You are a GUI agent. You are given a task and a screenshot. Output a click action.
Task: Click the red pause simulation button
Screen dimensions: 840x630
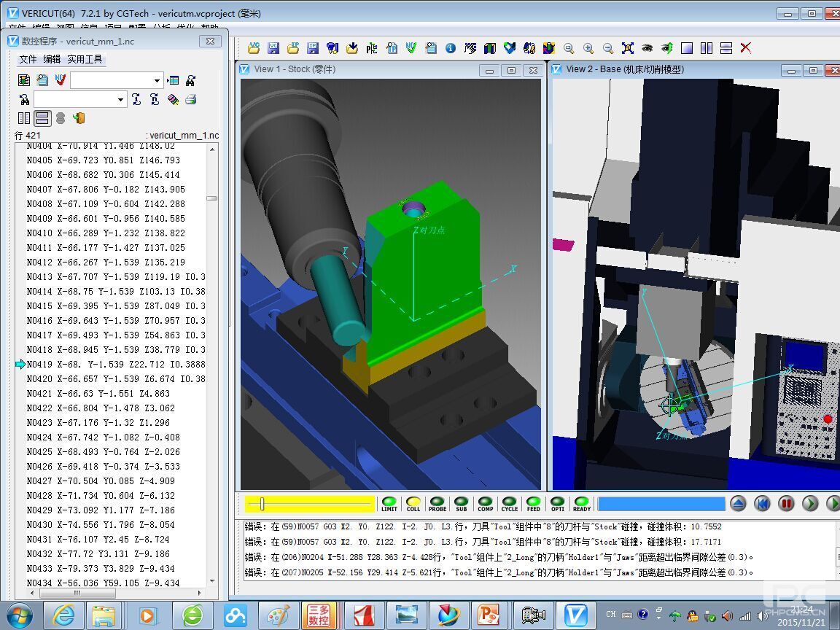787,504
